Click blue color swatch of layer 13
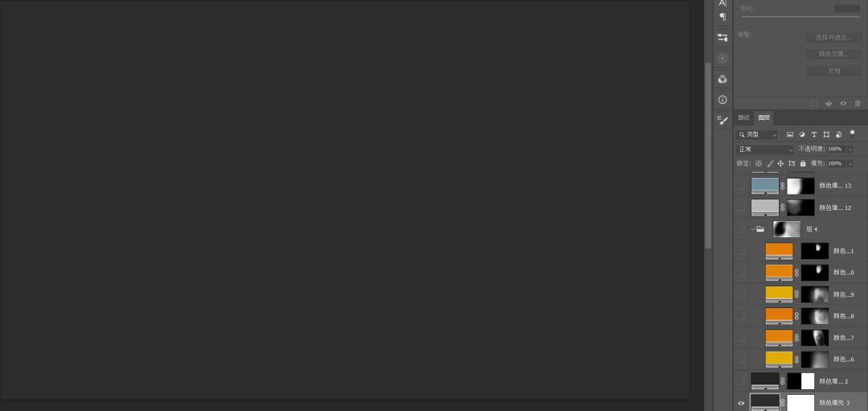 764,186
